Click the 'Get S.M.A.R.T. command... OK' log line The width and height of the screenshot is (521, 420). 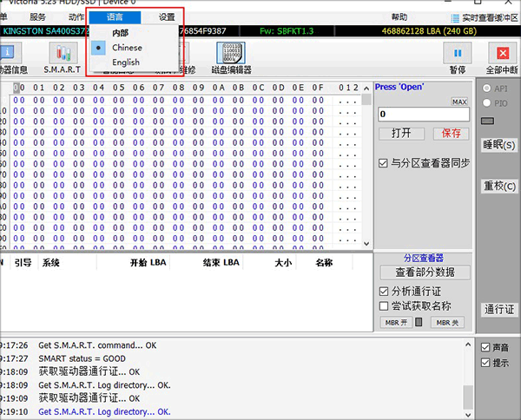click(x=97, y=345)
